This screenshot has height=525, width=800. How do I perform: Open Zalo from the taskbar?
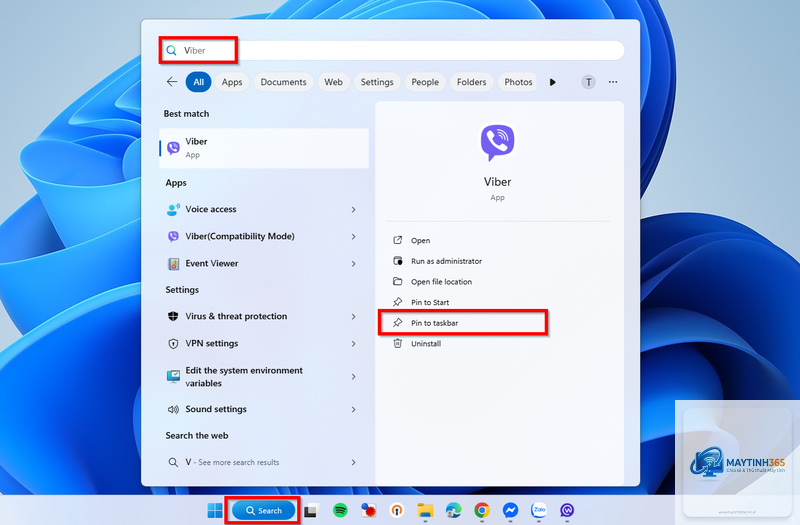[x=539, y=510]
